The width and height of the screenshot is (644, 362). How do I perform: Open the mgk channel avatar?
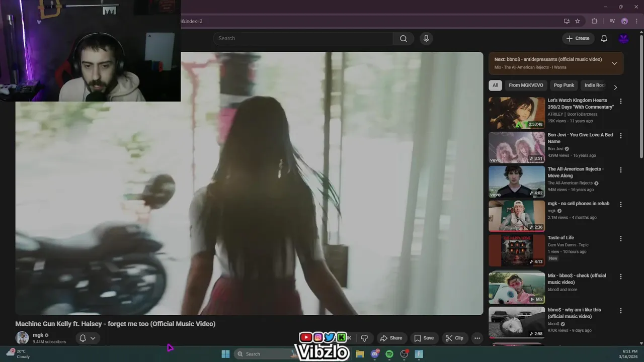[22, 338]
